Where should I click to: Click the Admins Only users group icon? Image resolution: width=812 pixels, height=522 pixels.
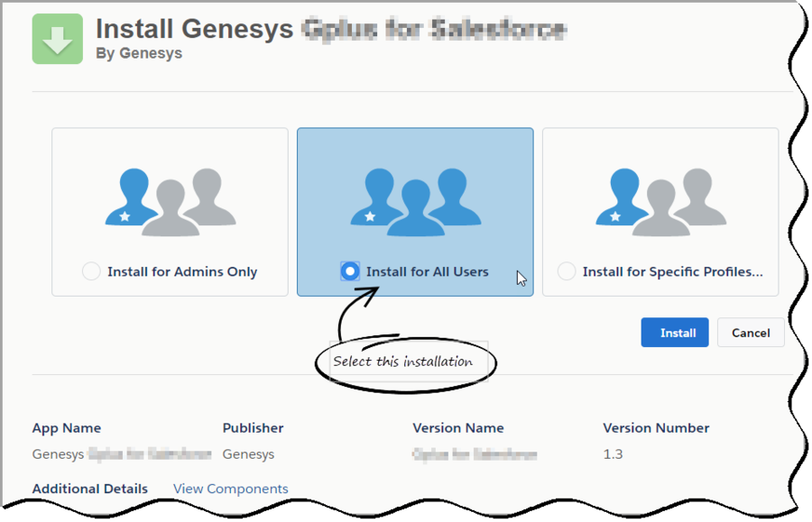(171, 202)
